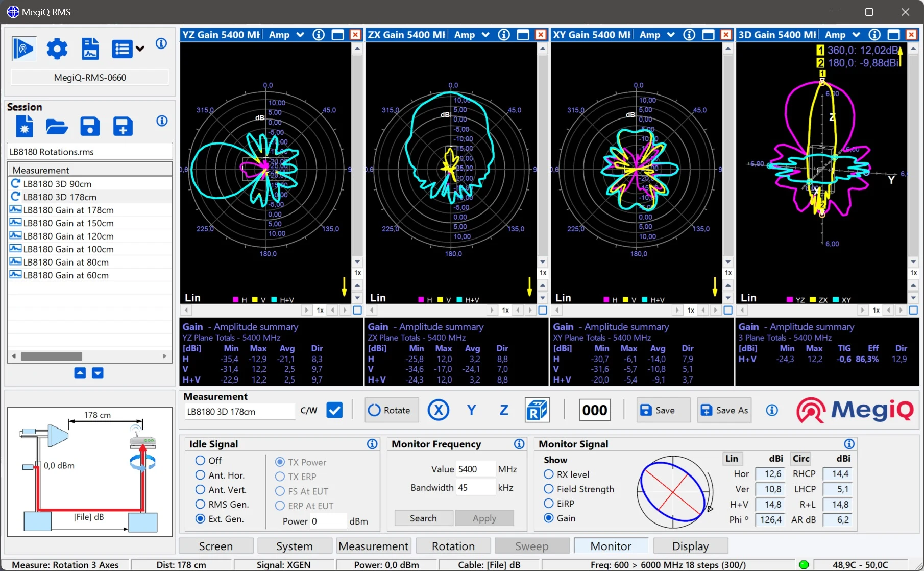The height and width of the screenshot is (571, 924).
Task: Save the session with disk icon
Action: pos(90,126)
